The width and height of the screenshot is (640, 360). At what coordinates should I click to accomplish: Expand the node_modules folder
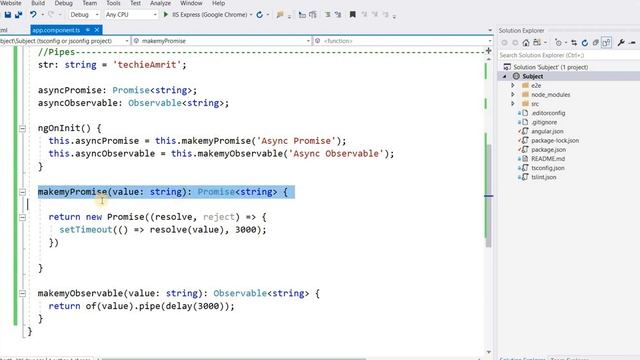(x=513, y=94)
